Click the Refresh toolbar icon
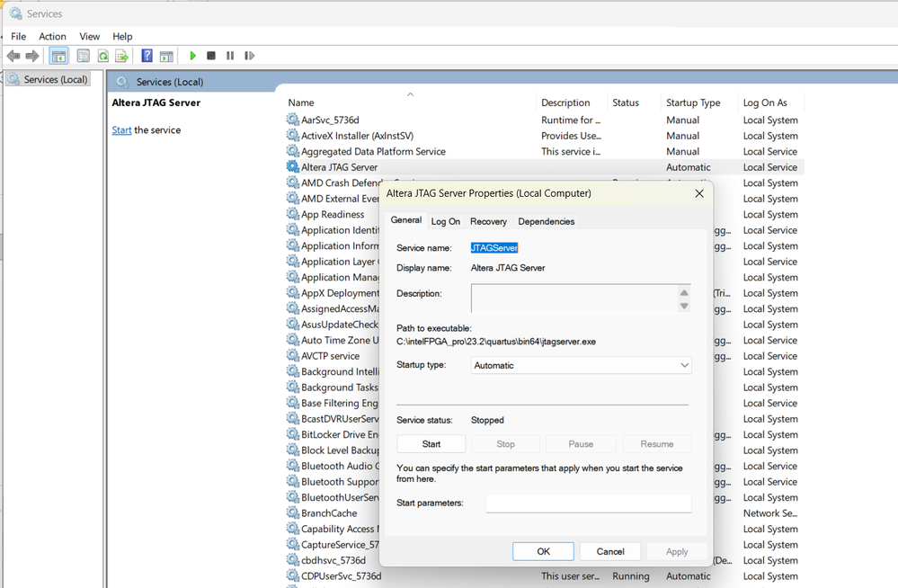Viewport: 898px width, 588px height. pyautogui.click(x=102, y=56)
